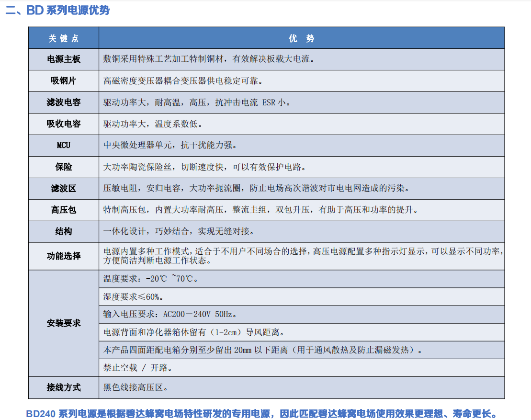Click the '吸收电容' row label
531x420 pixels.
click(x=64, y=124)
